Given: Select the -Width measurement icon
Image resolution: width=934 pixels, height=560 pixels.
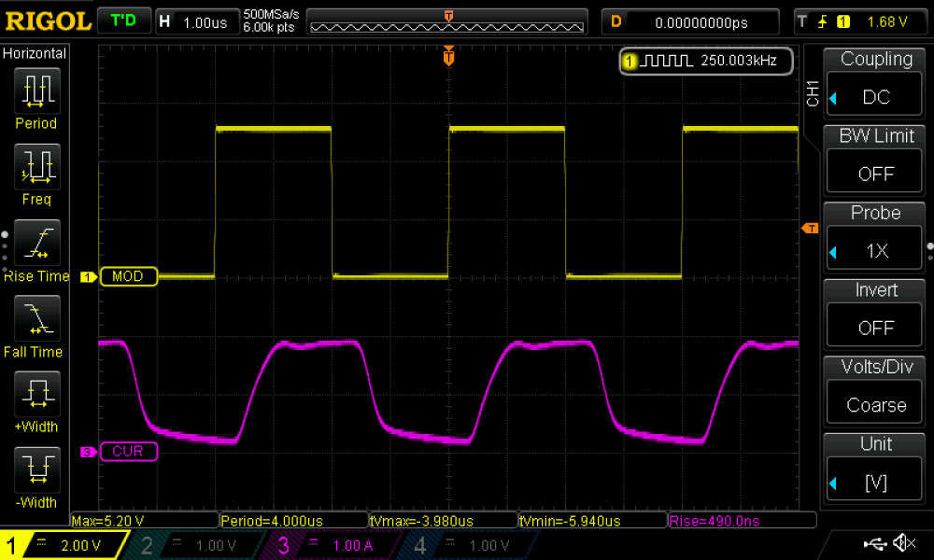Looking at the screenshot, I should [37, 469].
